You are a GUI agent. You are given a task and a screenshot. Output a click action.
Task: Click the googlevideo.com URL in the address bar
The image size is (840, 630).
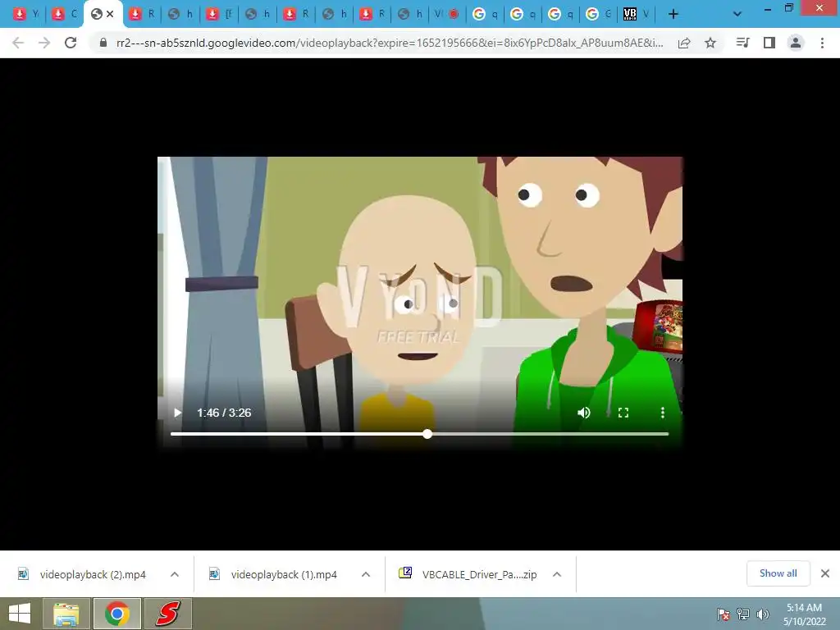(390, 43)
